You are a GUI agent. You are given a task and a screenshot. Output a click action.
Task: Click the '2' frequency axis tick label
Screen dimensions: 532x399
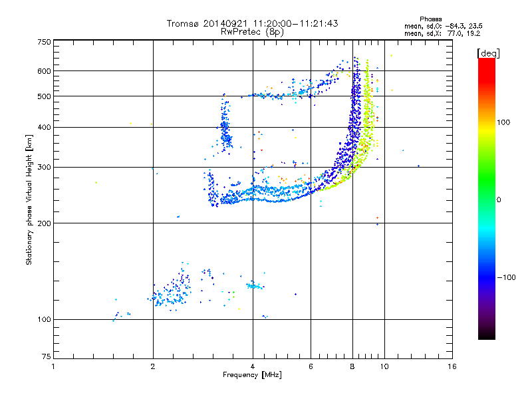coord(153,366)
